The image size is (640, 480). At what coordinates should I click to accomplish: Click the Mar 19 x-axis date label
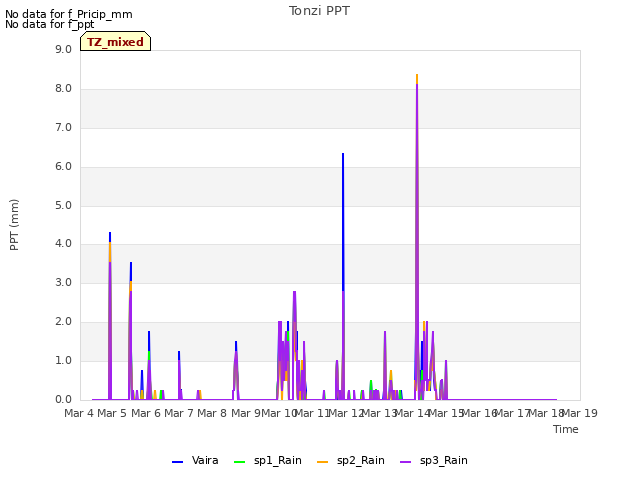coord(580,413)
